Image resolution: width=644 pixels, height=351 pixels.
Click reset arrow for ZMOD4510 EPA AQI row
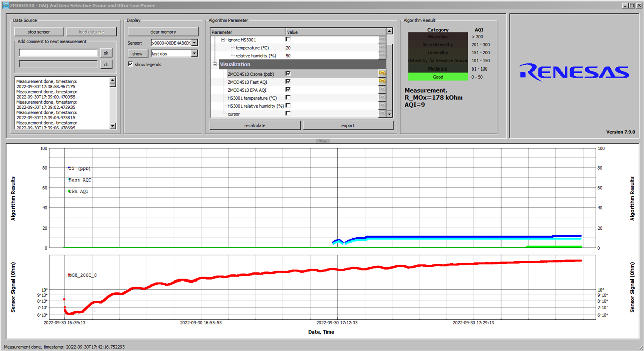click(x=382, y=89)
